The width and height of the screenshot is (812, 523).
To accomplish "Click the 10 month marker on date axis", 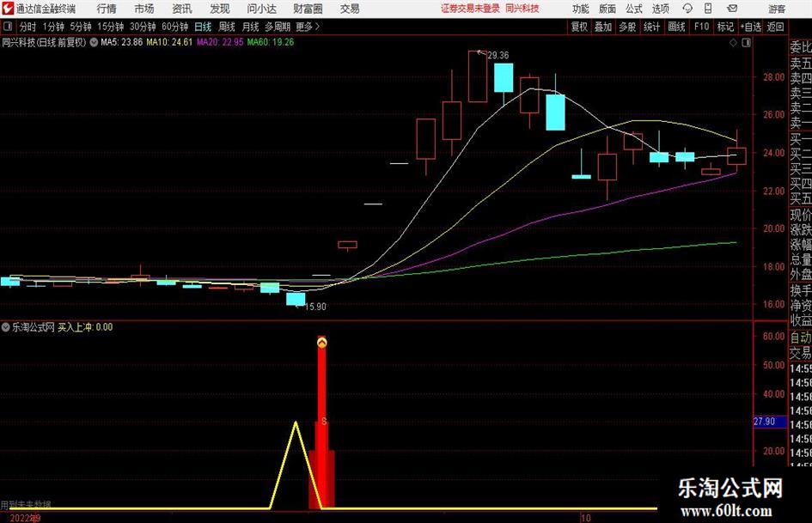I will [x=586, y=518].
